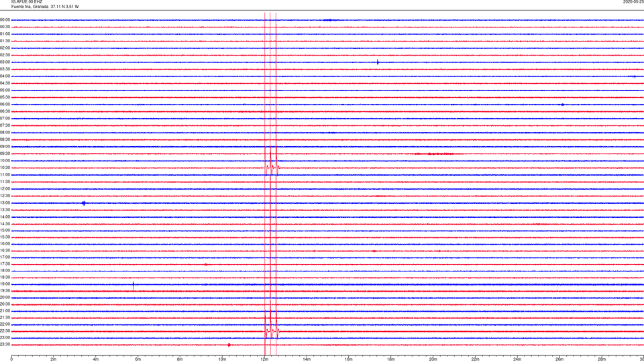Click the 16m axis tick label
The width and height of the screenshot is (644, 362).
tap(349, 359)
